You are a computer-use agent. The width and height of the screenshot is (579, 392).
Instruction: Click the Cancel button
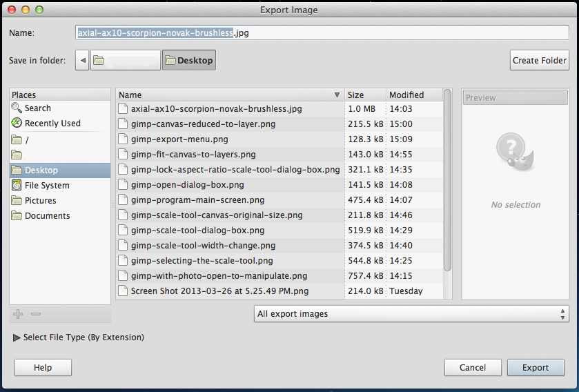click(473, 368)
